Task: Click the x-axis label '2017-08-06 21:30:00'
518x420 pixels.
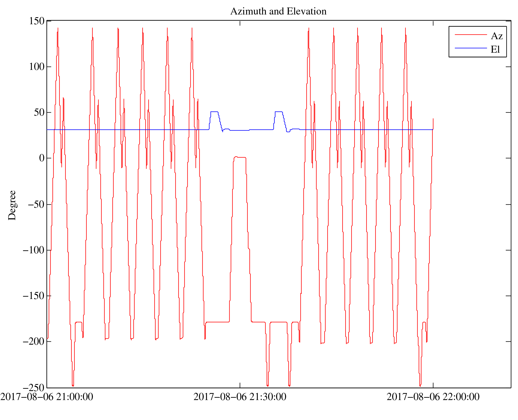Action: [x=240, y=397]
